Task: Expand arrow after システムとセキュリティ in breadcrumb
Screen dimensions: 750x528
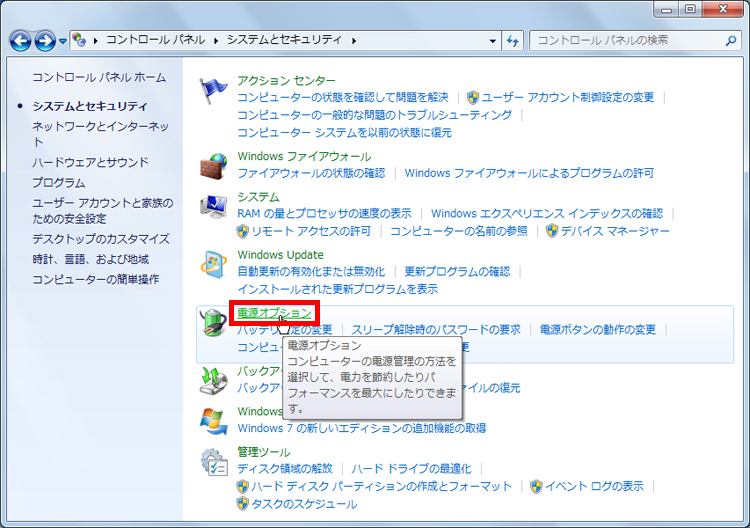Action: (354, 41)
